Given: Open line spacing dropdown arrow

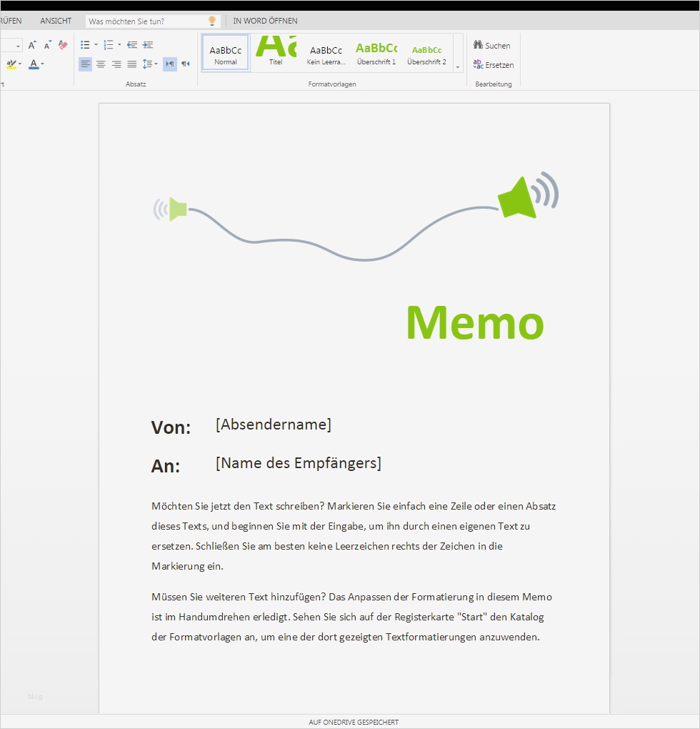Looking at the screenshot, I should (156, 64).
